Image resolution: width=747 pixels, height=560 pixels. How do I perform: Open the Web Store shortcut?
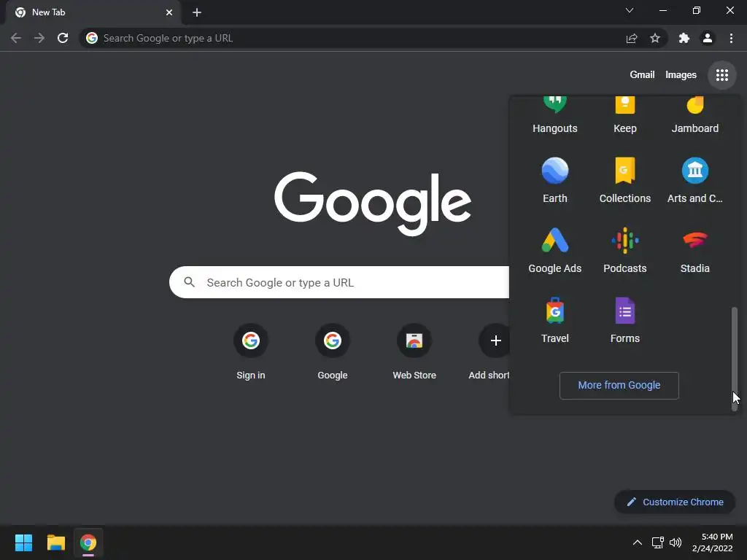pyautogui.click(x=414, y=352)
